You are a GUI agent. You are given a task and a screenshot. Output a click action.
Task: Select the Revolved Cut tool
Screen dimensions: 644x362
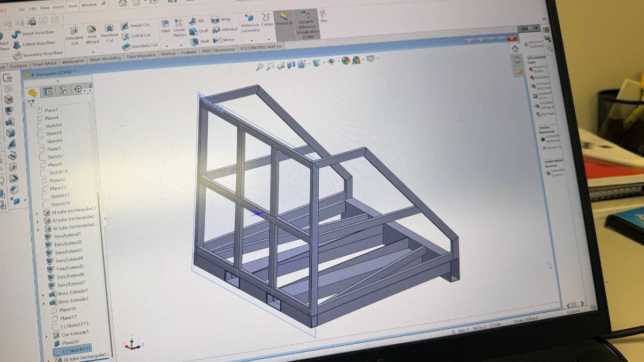[109, 33]
